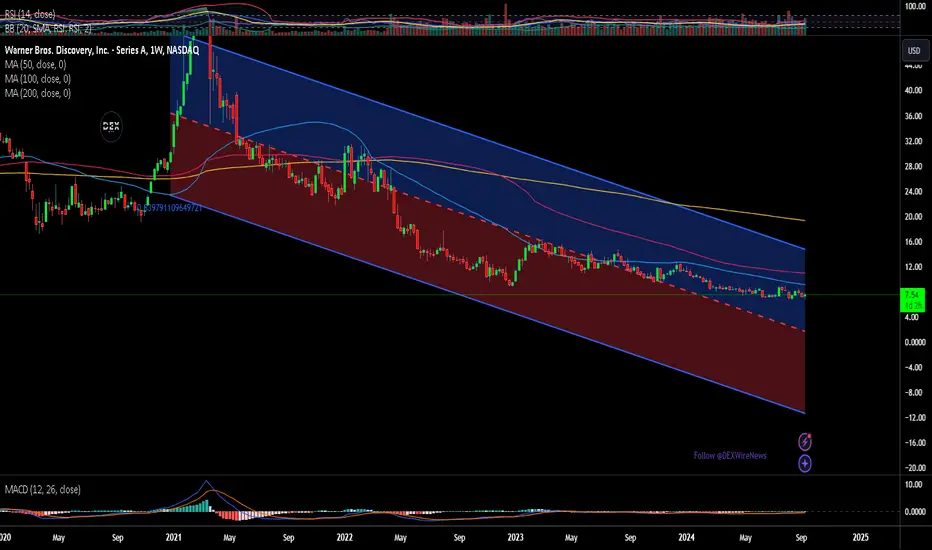Click the Warner Bros. Discovery symbol title
Image resolution: width=932 pixels, height=550 pixels.
point(102,51)
